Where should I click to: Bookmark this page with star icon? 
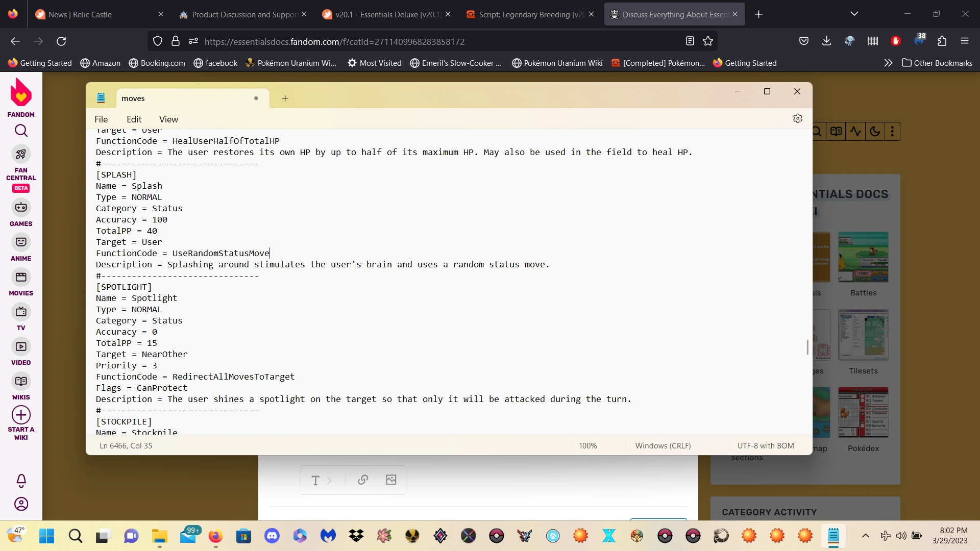[x=708, y=41]
